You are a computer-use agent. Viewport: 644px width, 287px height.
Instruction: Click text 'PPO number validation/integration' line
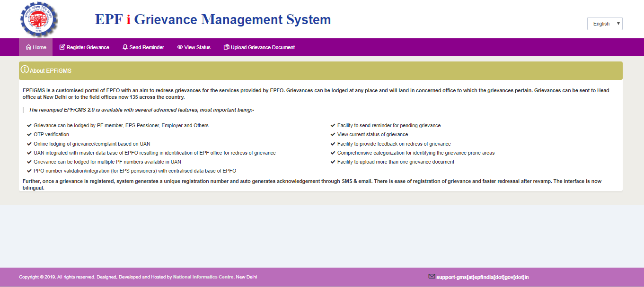135,171
